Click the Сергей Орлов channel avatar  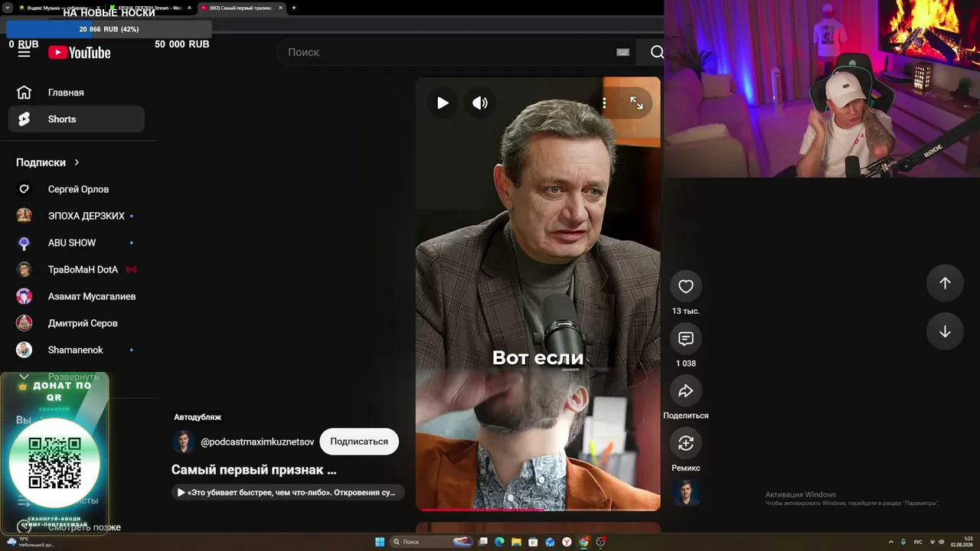tap(24, 189)
